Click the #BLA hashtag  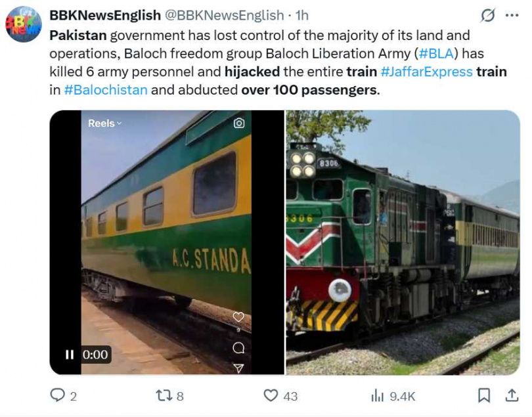pyautogui.click(x=434, y=53)
